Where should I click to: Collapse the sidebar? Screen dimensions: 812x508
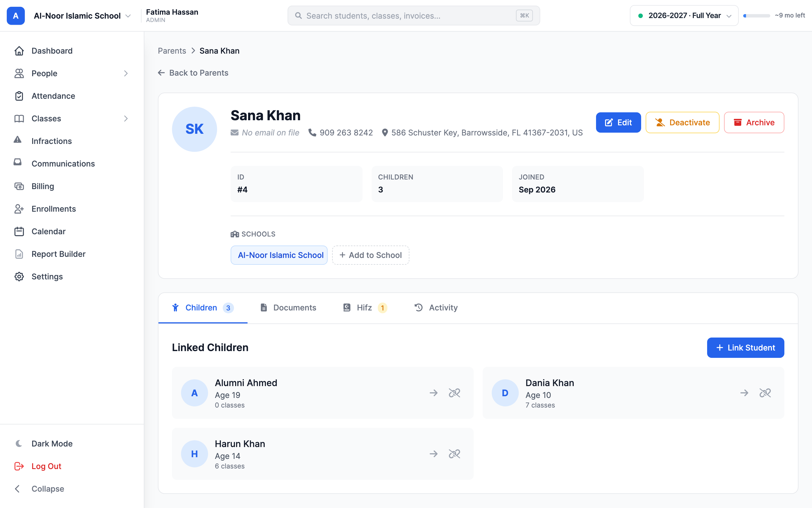click(72, 489)
